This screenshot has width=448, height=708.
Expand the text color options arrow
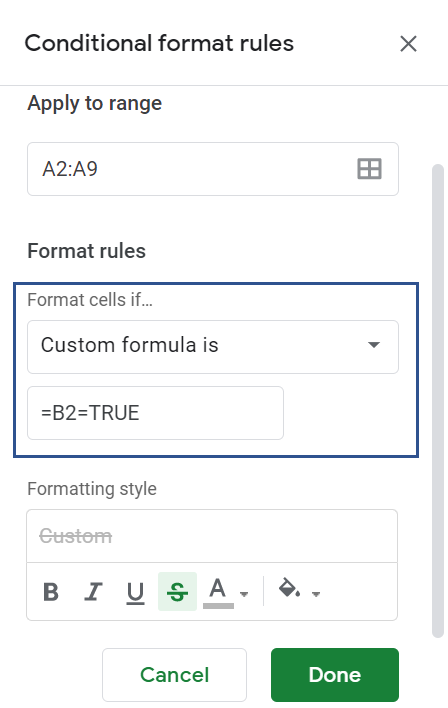point(244,593)
